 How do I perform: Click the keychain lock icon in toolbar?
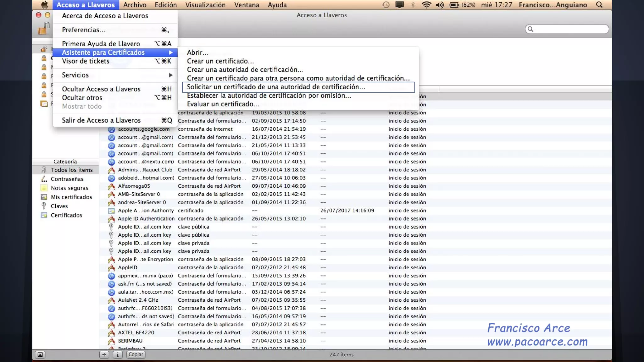pyautogui.click(x=44, y=29)
